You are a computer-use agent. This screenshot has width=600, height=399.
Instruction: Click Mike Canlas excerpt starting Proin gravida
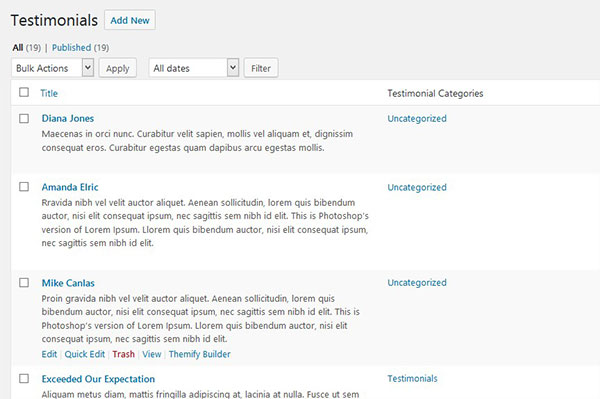[x=201, y=319]
